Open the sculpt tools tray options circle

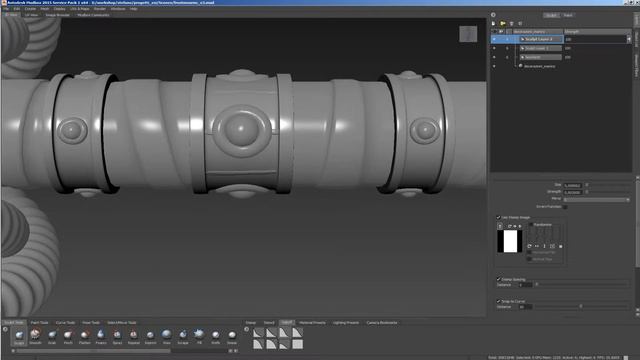coord(5,329)
